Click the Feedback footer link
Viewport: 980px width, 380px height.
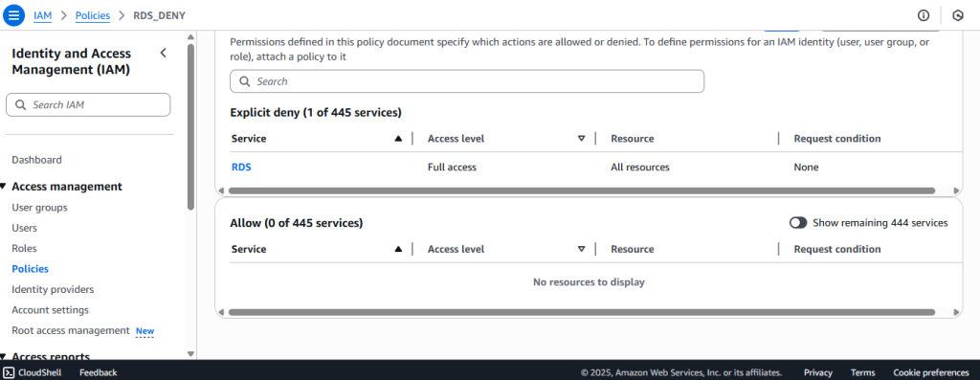point(99,373)
